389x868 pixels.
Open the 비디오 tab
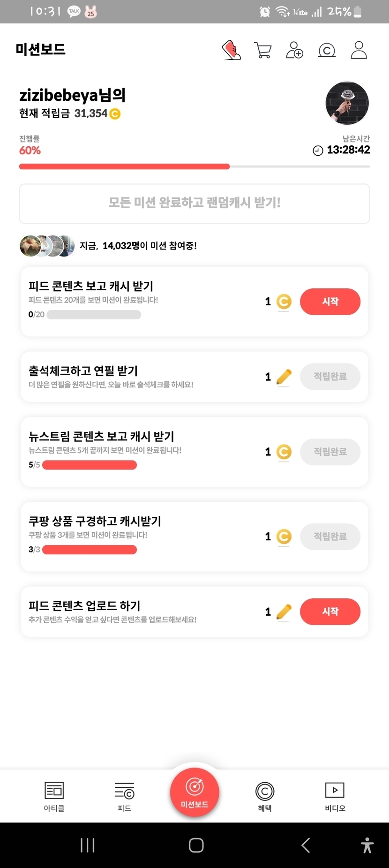click(x=335, y=796)
